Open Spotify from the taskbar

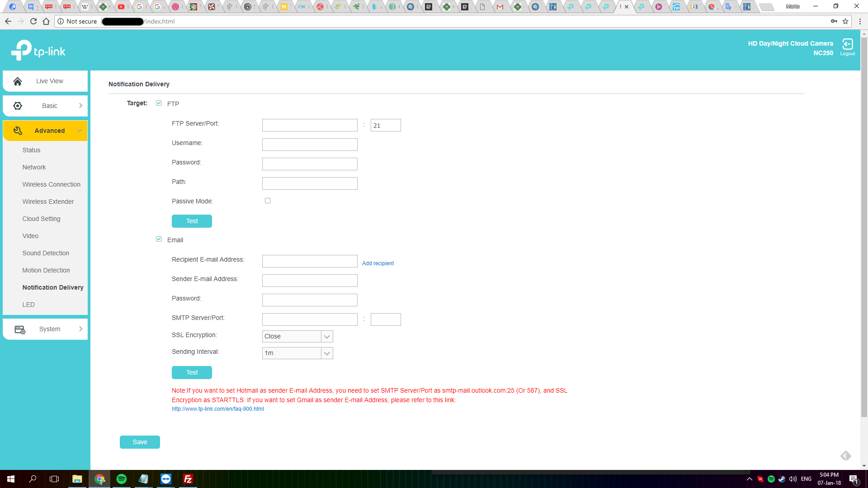click(x=122, y=479)
